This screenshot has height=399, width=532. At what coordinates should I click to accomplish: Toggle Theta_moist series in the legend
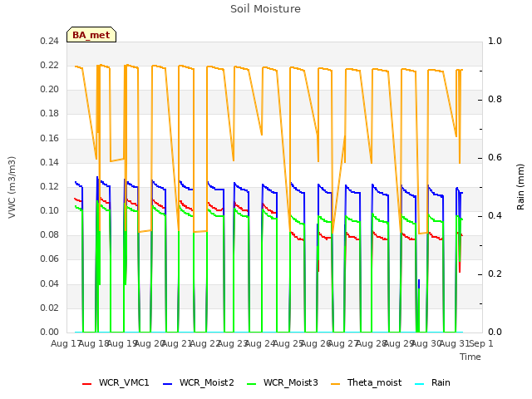[366, 382]
